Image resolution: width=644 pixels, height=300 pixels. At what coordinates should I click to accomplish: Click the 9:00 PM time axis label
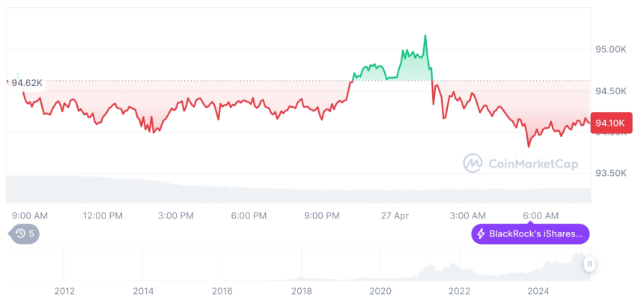click(x=322, y=215)
